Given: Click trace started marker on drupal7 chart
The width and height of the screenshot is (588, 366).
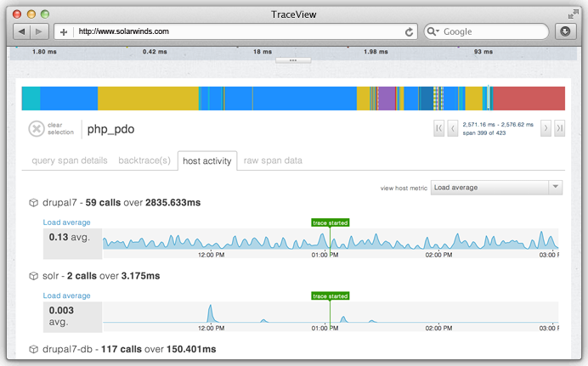Looking at the screenshot, I should click(331, 222).
